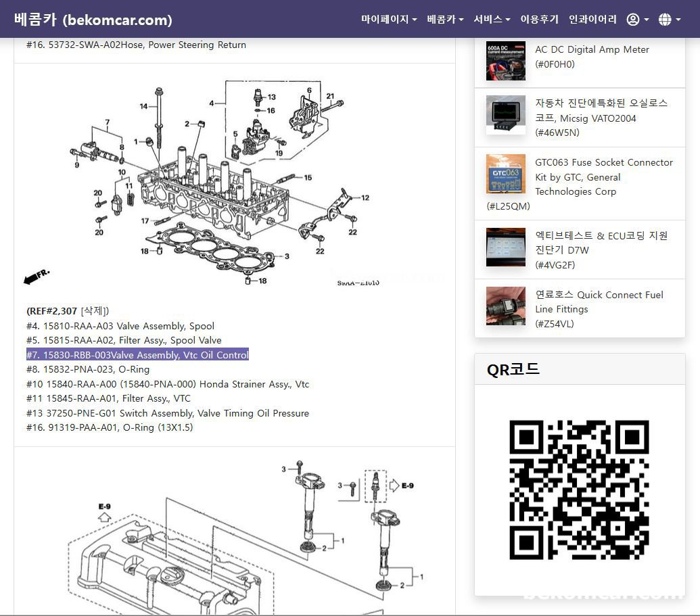Open the globe language selector

(669, 19)
